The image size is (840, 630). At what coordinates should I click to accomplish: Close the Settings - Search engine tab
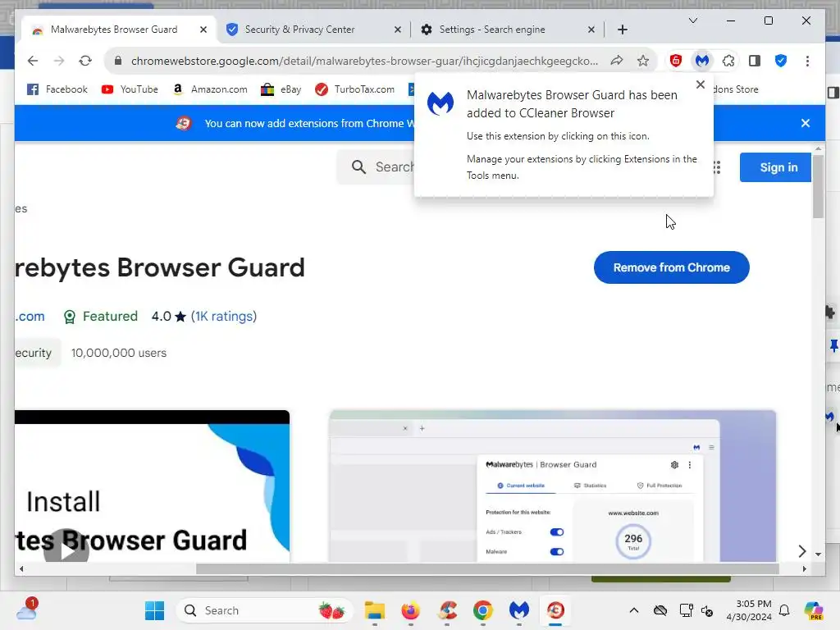(x=591, y=30)
